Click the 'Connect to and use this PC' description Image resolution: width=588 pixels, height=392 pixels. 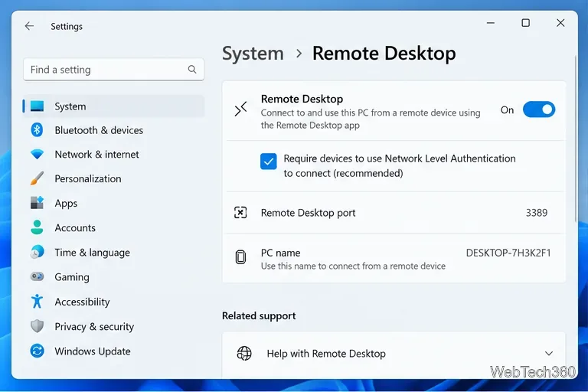pyautogui.click(x=371, y=119)
